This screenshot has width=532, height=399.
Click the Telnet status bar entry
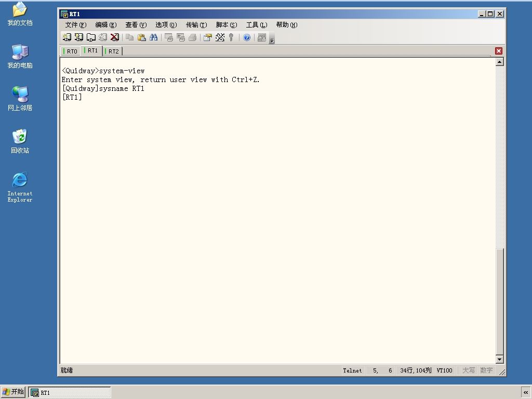[x=352, y=370]
